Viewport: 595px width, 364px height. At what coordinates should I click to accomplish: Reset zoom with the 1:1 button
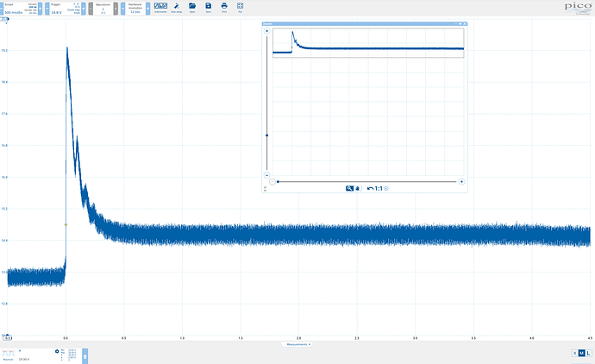pos(379,188)
